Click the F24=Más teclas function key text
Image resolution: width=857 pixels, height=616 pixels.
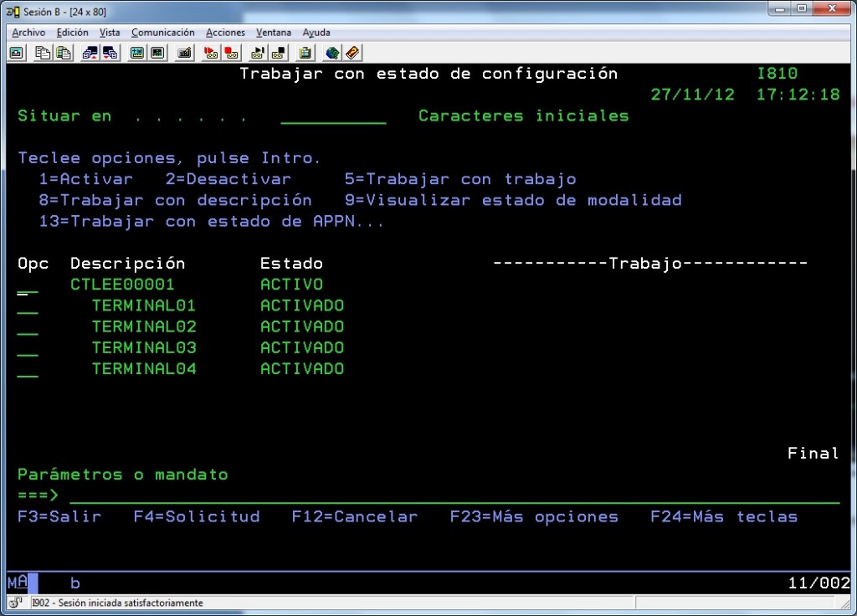coord(724,516)
